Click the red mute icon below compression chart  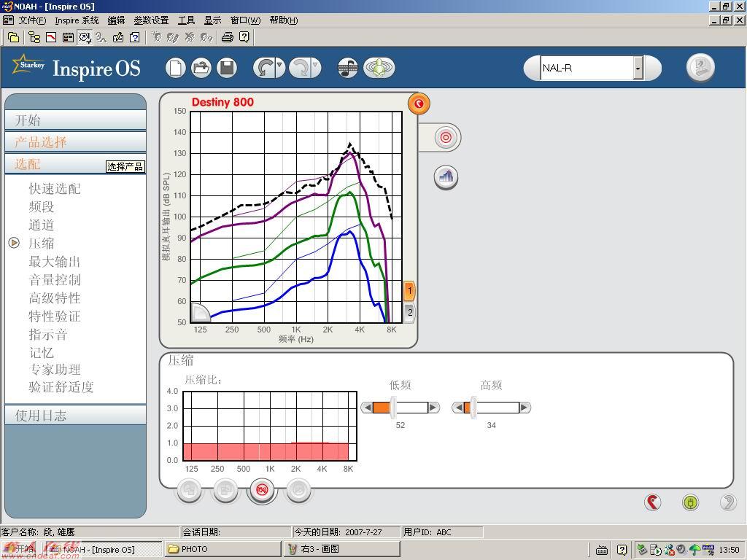click(x=262, y=490)
